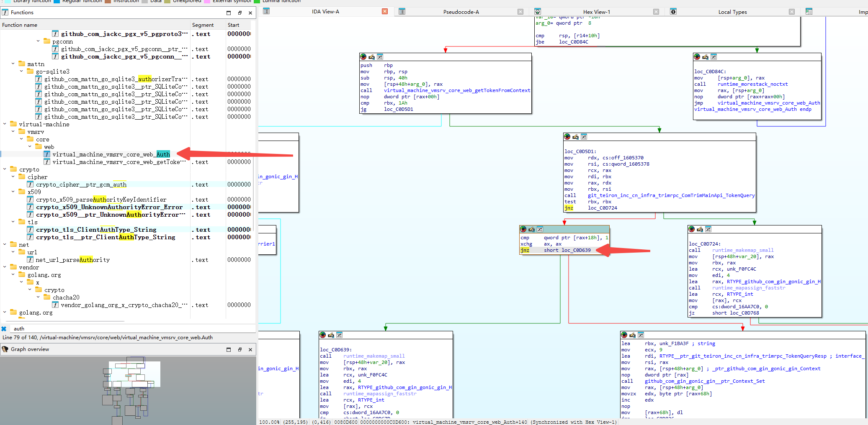Collapse the go-sqlite3 folder

point(22,72)
